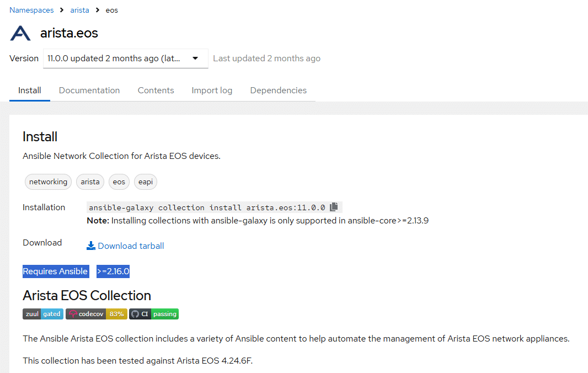
Task: Switch to the Import log tab
Action: 212,90
